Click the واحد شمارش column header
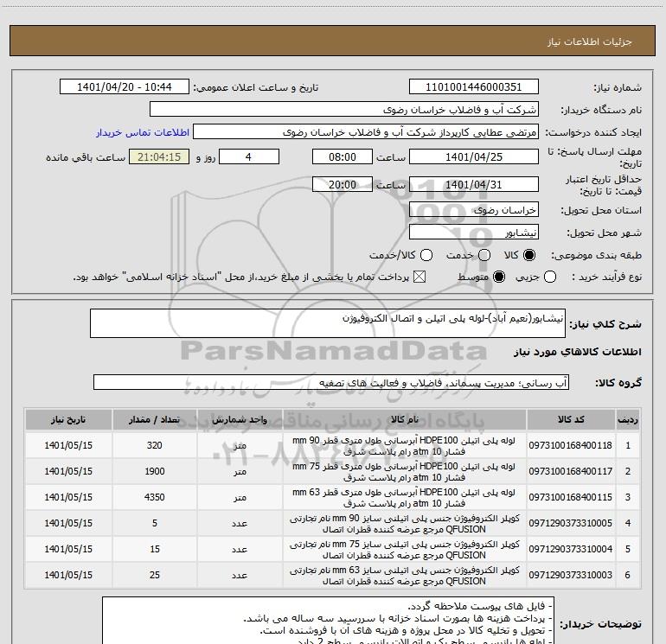 pyautogui.click(x=240, y=419)
